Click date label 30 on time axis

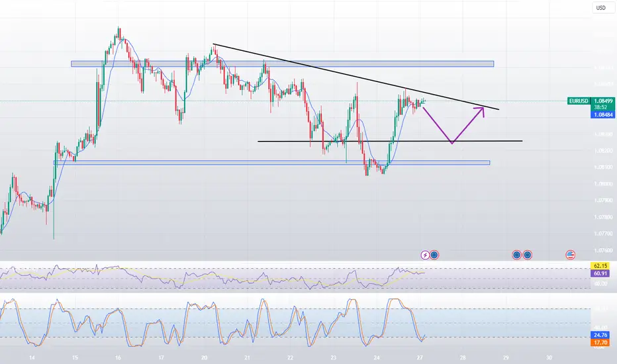click(x=549, y=357)
